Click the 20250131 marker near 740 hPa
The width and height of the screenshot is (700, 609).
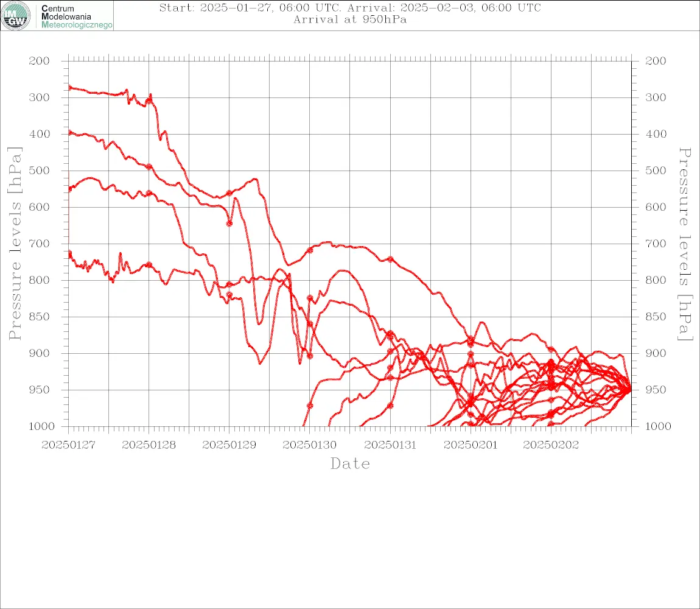click(x=390, y=259)
